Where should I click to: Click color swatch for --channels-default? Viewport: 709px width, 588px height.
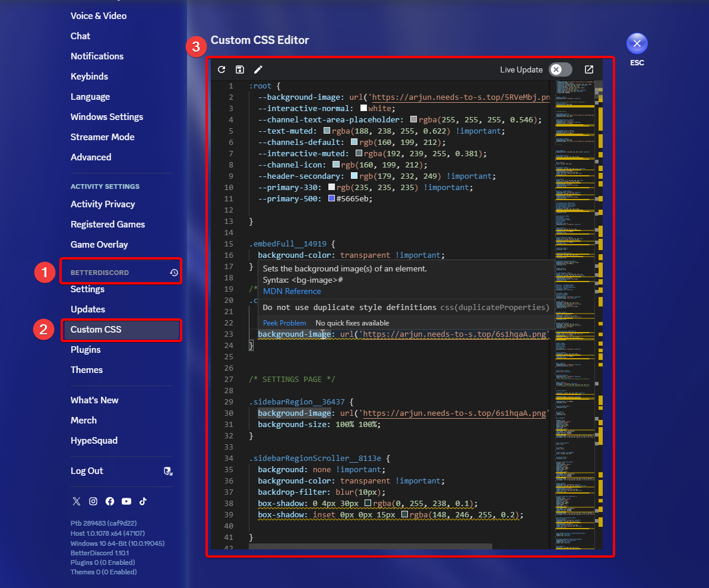click(354, 142)
